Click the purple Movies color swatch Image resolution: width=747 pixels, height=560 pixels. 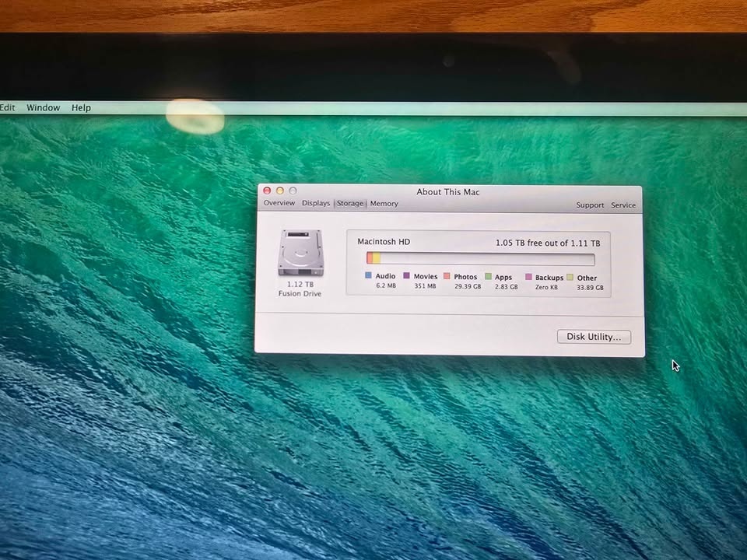click(406, 275)
